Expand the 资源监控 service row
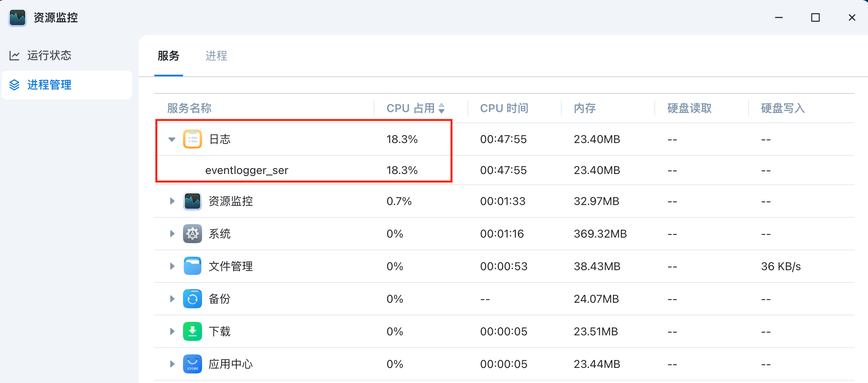The image size is (868, 383). (x=172, y=201)
